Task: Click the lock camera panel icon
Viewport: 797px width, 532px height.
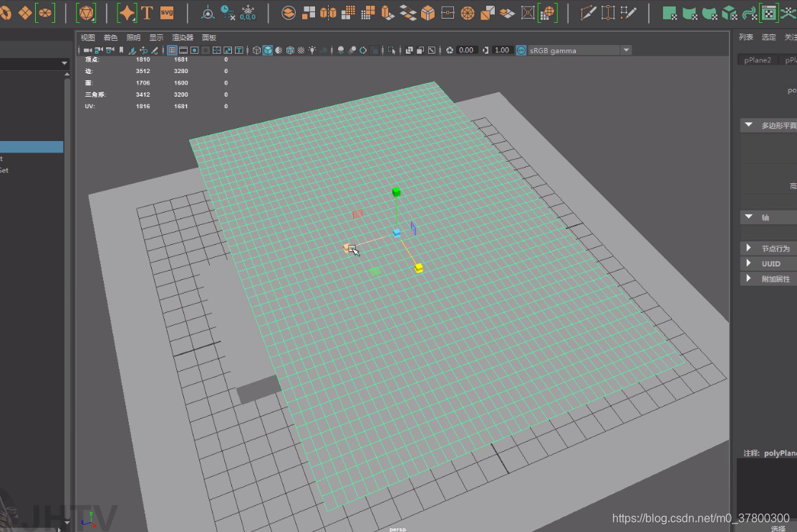Action: pyautogui.click(x=99, y=50)
